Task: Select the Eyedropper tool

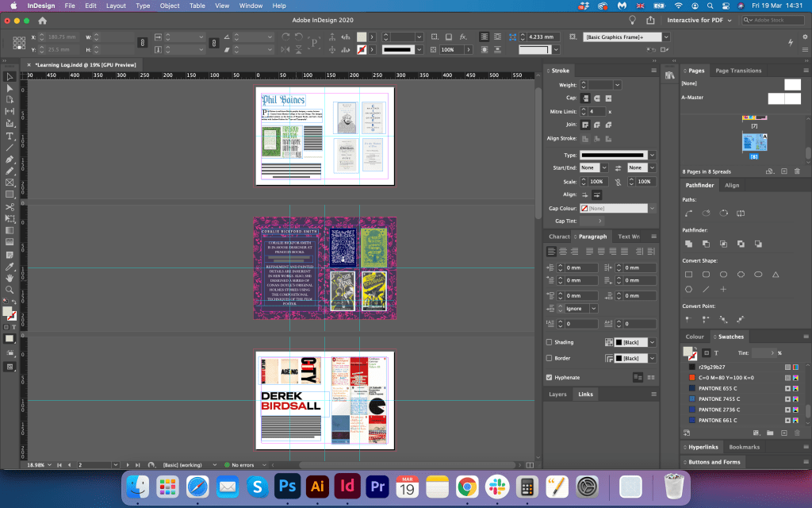Action: pos(10,266)
